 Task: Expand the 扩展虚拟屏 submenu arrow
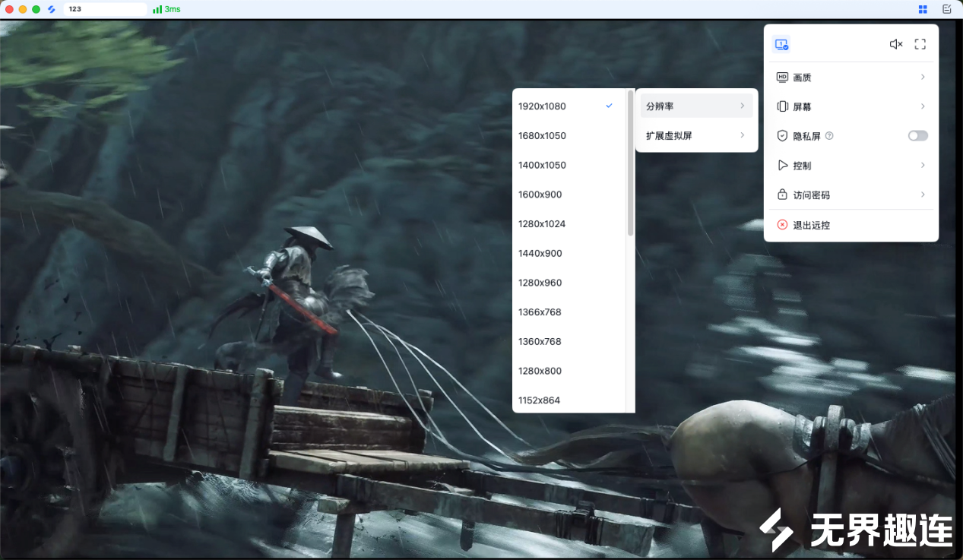coord(742,135)
